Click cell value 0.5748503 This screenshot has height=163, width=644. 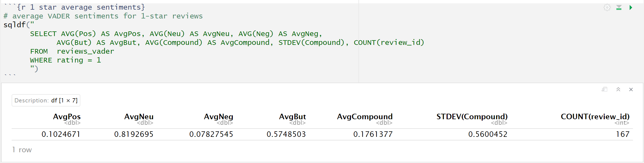[286, 134]
